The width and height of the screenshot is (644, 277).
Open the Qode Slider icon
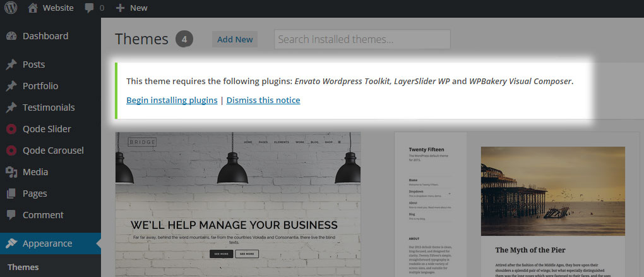11,129
